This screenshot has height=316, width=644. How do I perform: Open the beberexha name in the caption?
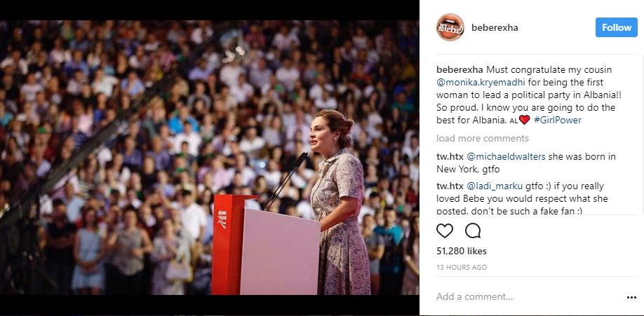tap(460, 69)
